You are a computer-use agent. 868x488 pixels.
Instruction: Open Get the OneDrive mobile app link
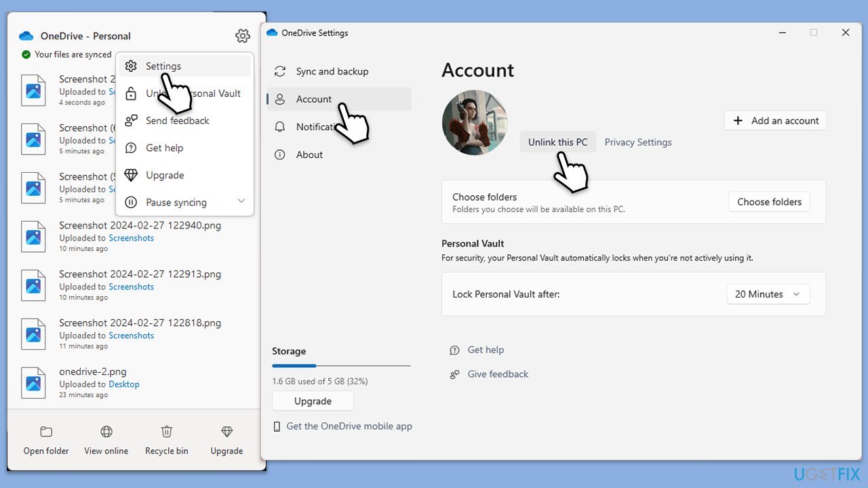349,426
